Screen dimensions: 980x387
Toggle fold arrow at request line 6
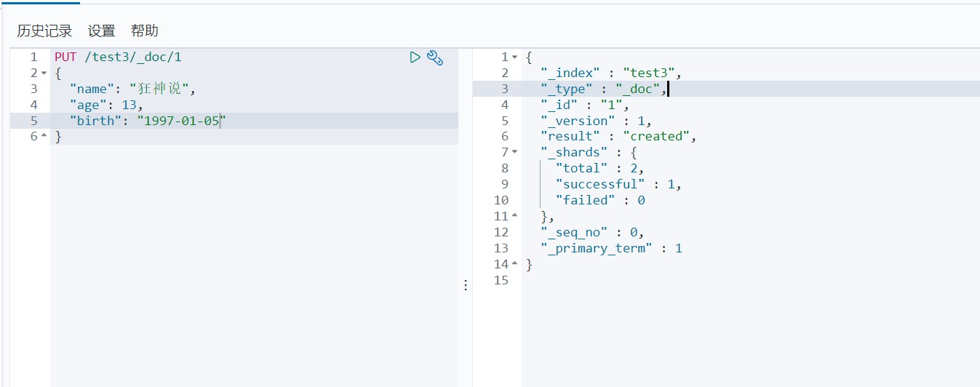pyautogui.click(x=44, y=137)
